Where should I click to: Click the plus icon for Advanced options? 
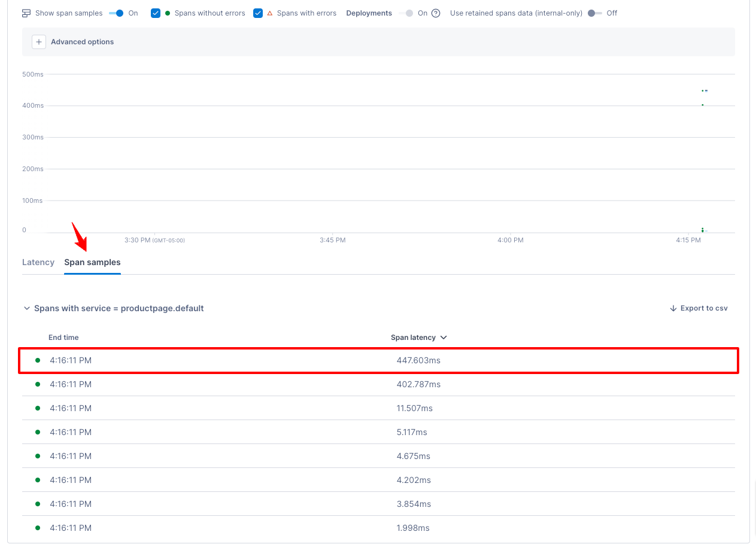pos(39,42)
